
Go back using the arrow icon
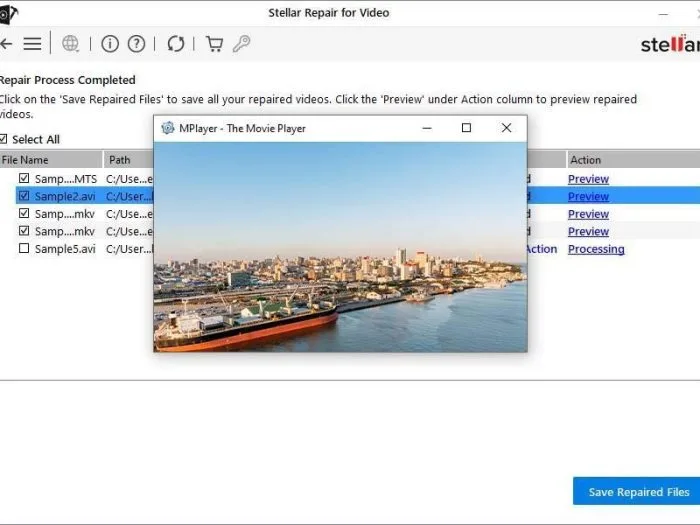[5, 44]
